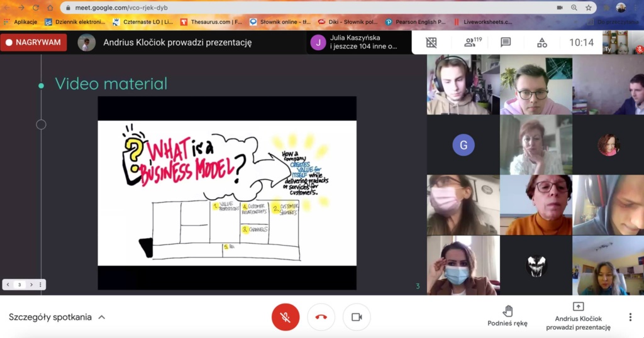
Task: Unmute the microphone with the red button
Action: [285, 317]
